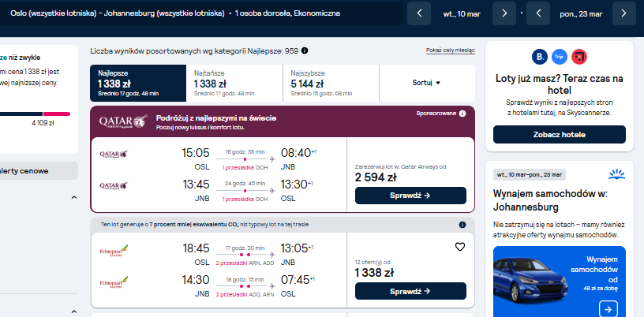Advance departure date after wt., 10 mar
Screen dimensions: 644x317
point(504,13)
